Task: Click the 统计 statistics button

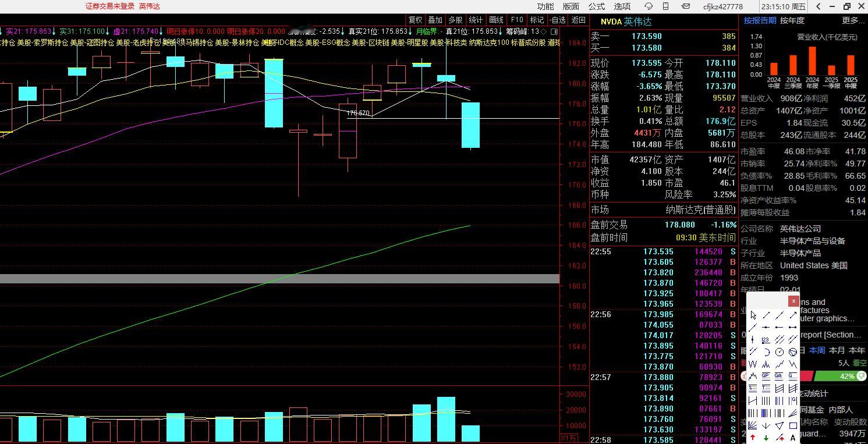Action: [476, 20]
